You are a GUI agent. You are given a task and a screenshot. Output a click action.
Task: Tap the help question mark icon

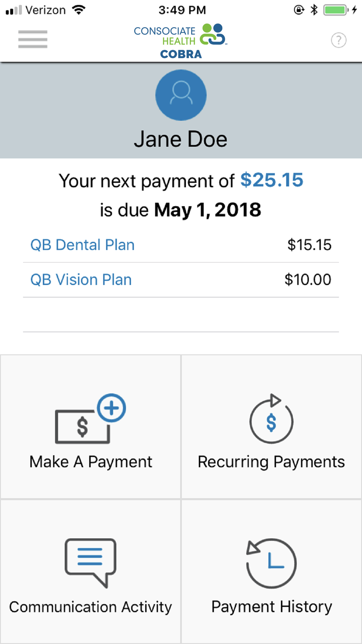pos(338,40)
